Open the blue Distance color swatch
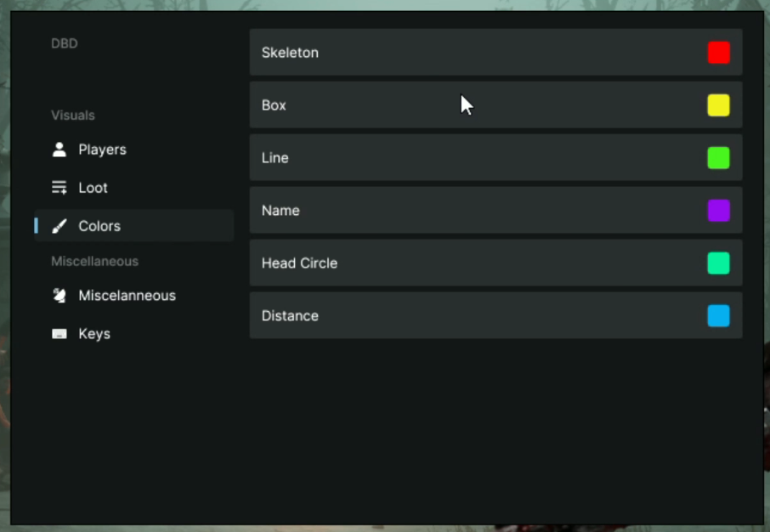 (718, 316)
